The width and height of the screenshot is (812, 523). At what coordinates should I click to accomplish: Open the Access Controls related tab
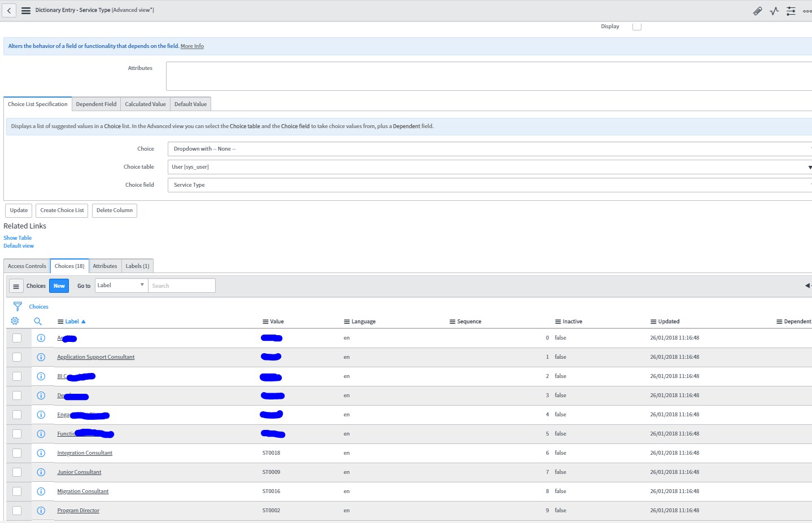tap(27, 266)
